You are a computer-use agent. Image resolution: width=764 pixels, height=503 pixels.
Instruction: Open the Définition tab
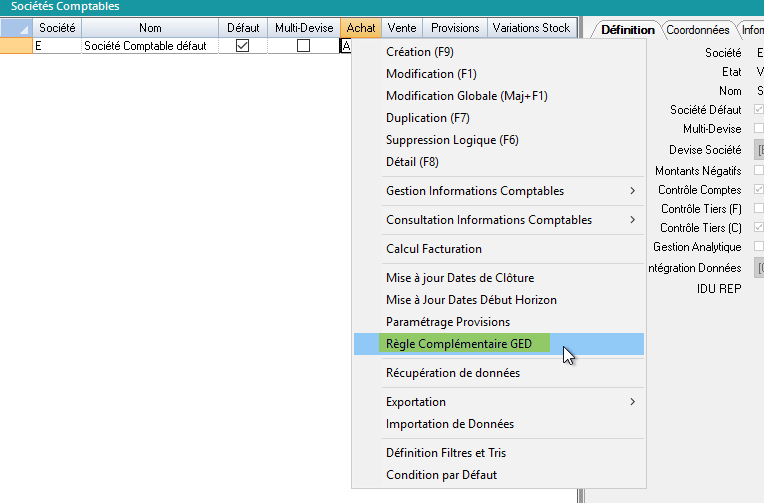coord(627,30)
